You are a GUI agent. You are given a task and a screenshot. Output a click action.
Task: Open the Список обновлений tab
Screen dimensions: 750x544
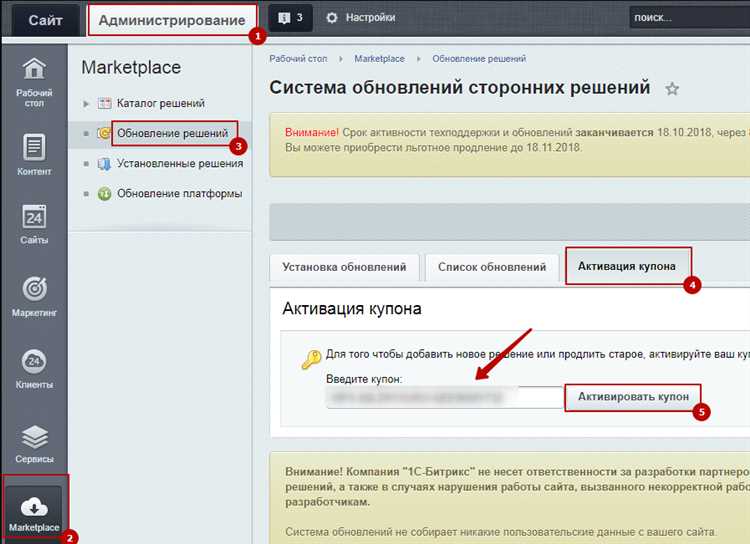click(492, 267)
